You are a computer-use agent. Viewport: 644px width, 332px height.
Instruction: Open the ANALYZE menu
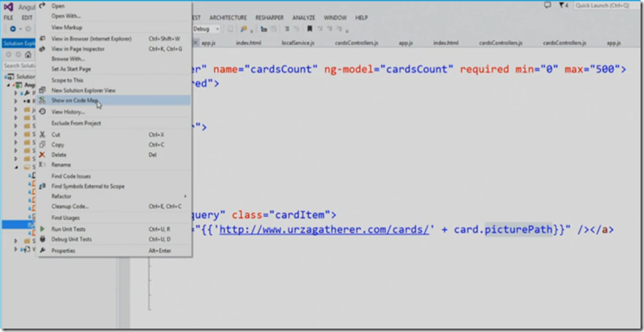tap(304, 18)
